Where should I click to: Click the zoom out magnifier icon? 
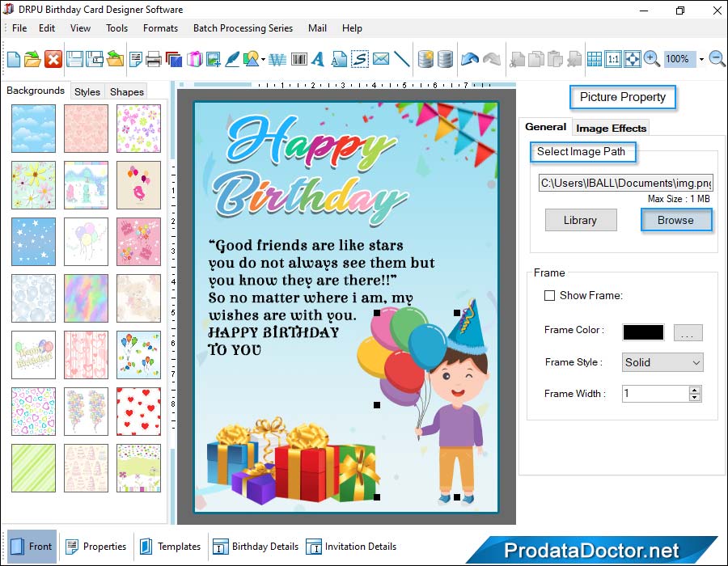pos(717,59)
